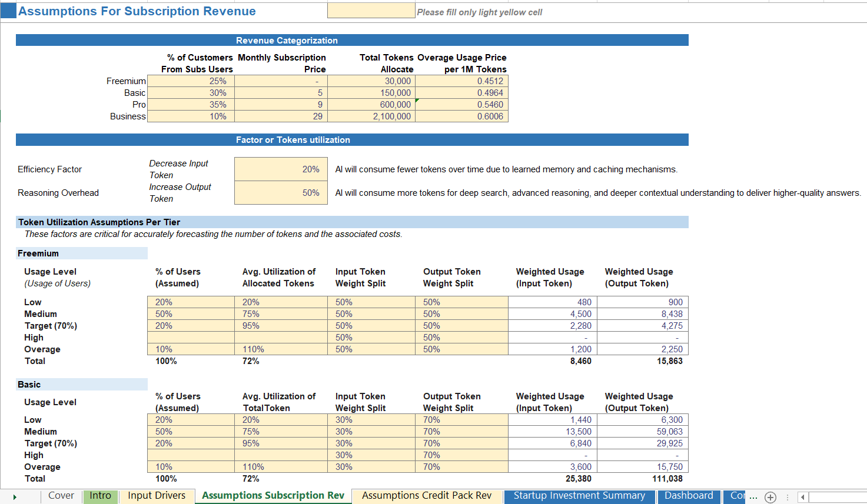Click the green comment indicator on Pro's token cell
This screenshot has width=867, height=504.
(416, 101)
